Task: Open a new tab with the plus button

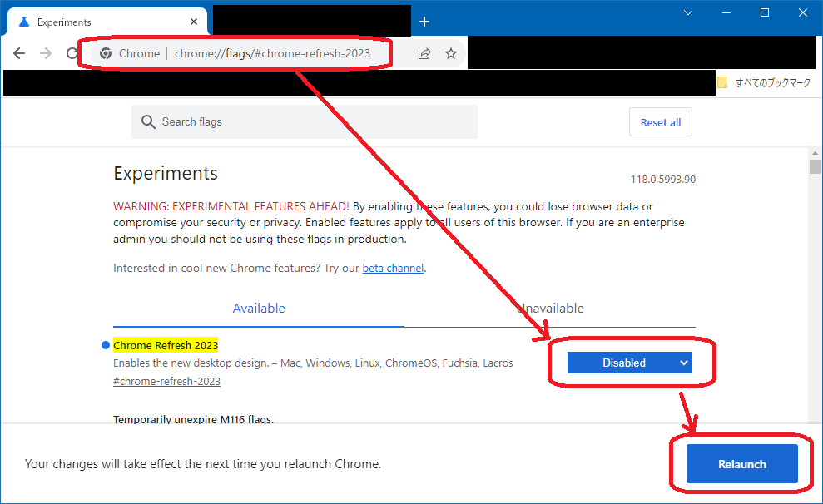Action: coord(424,22)
